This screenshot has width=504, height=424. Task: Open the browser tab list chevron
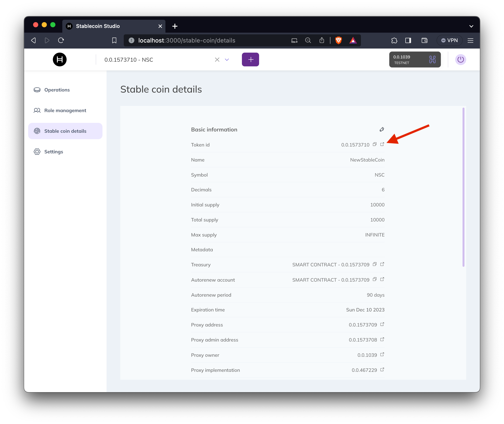point(471,26)
